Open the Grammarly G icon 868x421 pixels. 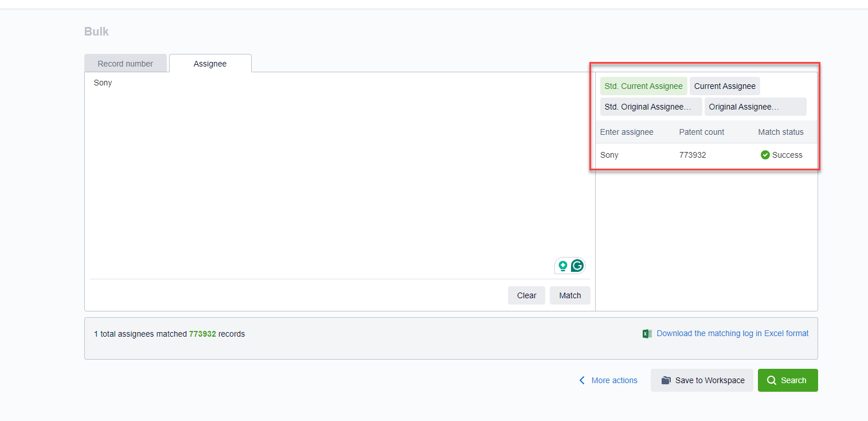(x=577, y=266)
